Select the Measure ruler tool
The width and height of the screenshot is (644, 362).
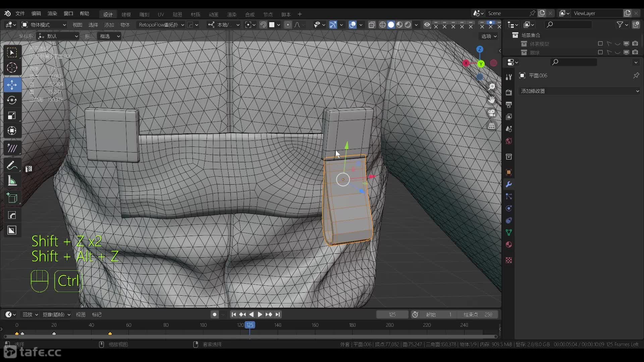pyautogui.click(x=12, y=181)
